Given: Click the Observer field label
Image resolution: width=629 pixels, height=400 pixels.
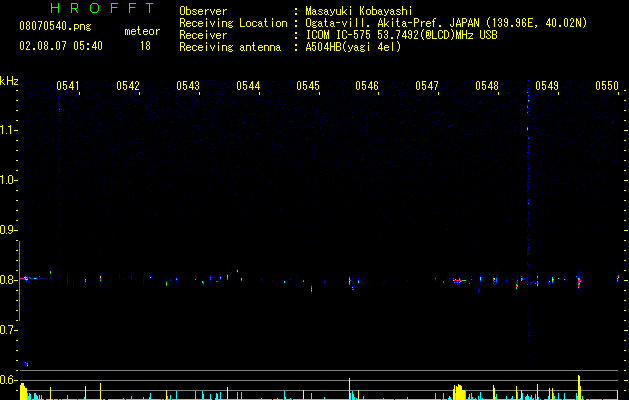Looking at the screenshot, I should [203, 11].
